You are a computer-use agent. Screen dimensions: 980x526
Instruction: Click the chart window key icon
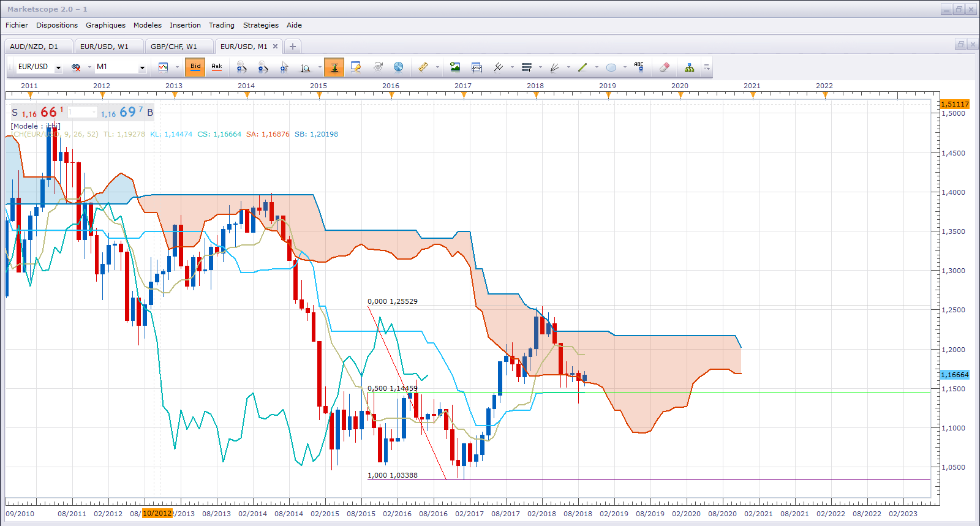point(355,67)
